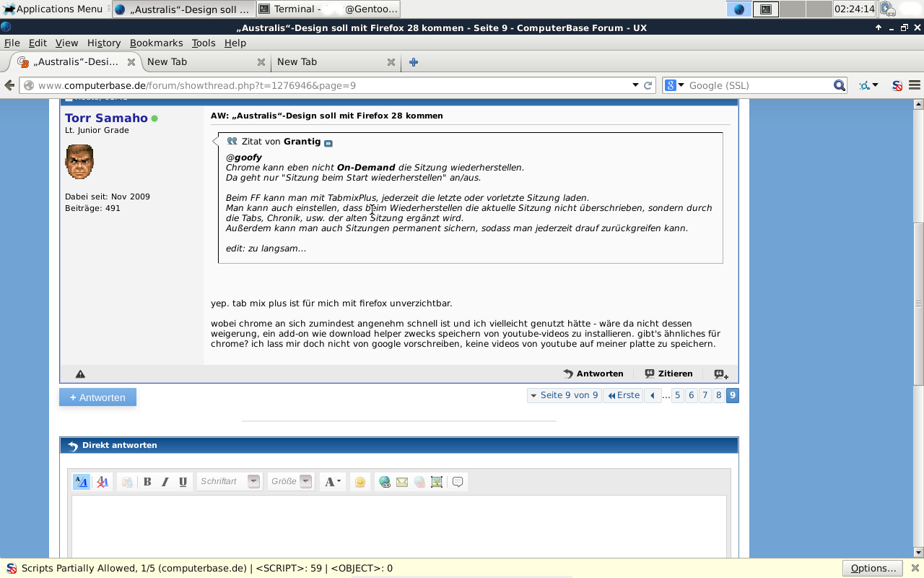Close the Australis-Design tab
Viewport: 924px width, 578px height.
tap(131, 62)
